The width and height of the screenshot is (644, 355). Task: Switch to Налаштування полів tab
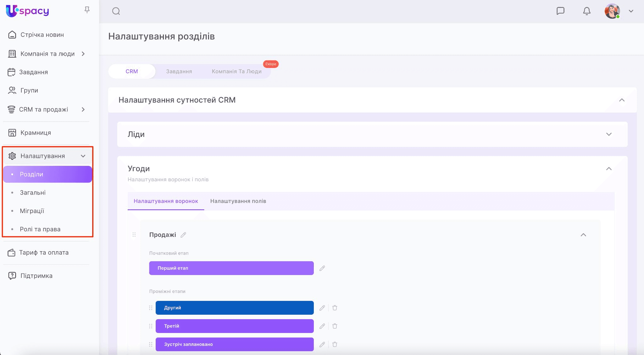click(x=238, y=201)
